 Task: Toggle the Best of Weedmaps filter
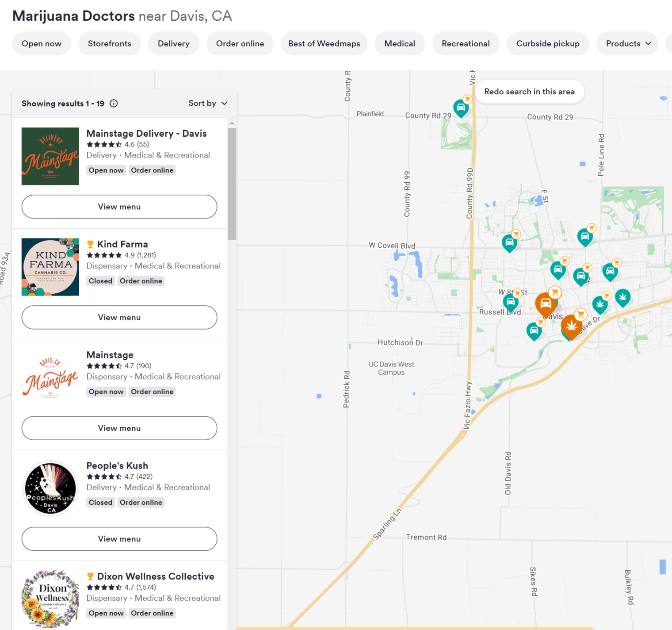point(324,43)
